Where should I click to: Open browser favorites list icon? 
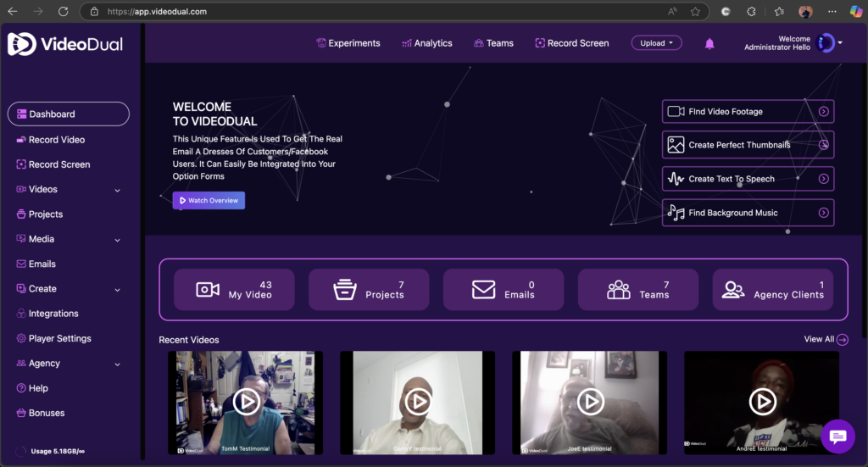tap(780, 11)
